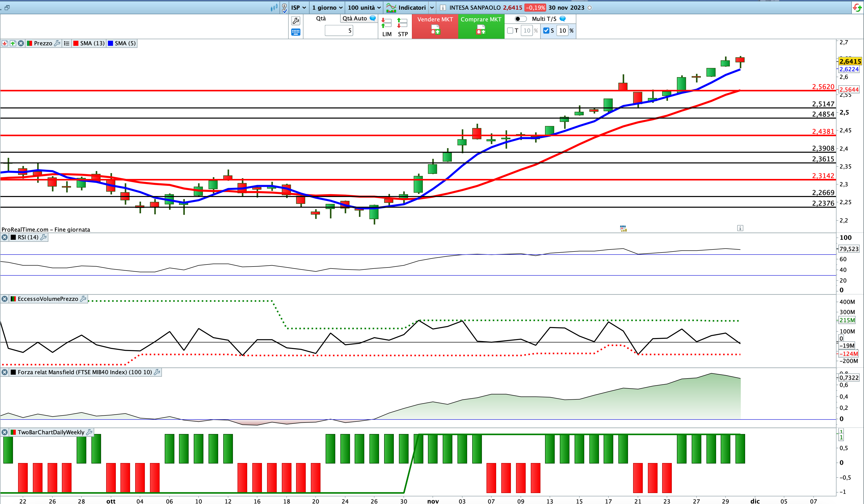Screen dimensions: 864x504
Task: Click the INTESA SANPAOLO info icon
Action: [x=443, y=8]
